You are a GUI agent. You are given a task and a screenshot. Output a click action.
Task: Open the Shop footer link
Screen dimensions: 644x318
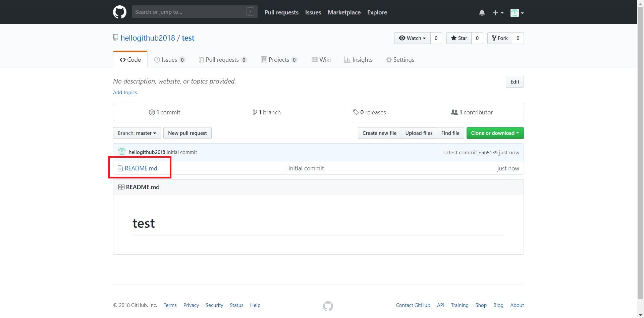click(x=481, y=305)
